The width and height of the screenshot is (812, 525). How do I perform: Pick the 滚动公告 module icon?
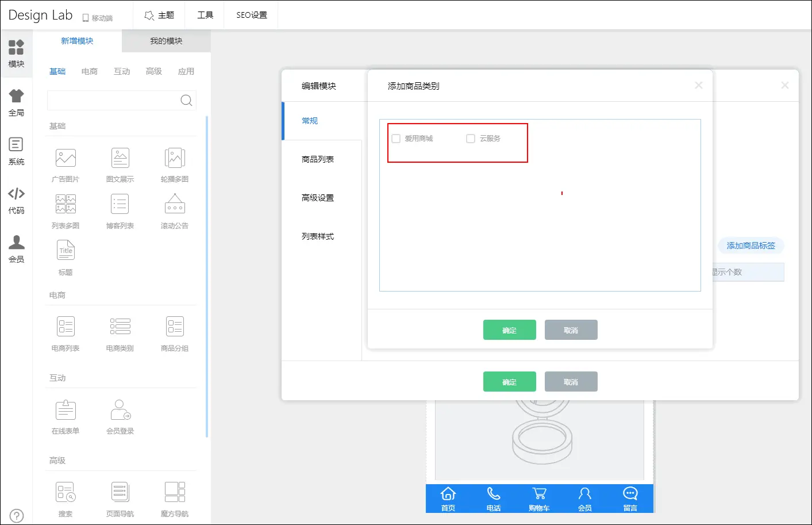click(x=175, y=205)
